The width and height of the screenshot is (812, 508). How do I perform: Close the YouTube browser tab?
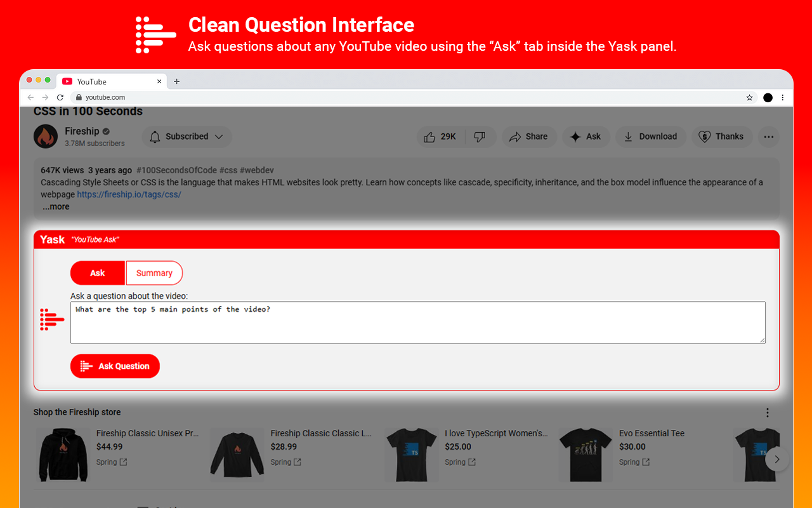[159, 81]
